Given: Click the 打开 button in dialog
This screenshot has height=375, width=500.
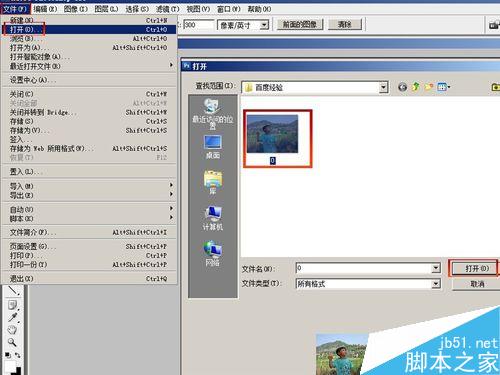Looking at the screenshot, I should tap(474, 268).
